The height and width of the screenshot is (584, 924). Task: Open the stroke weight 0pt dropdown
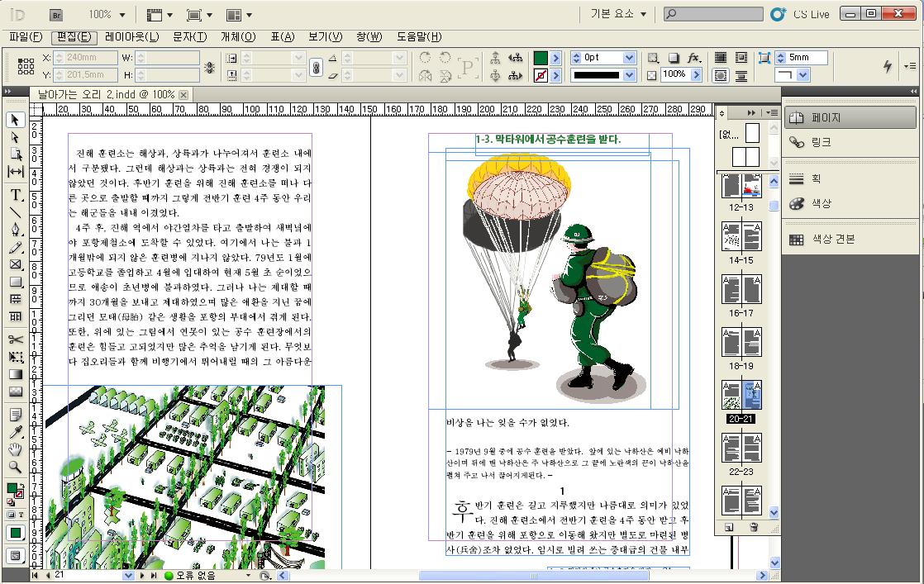(629, 58)
